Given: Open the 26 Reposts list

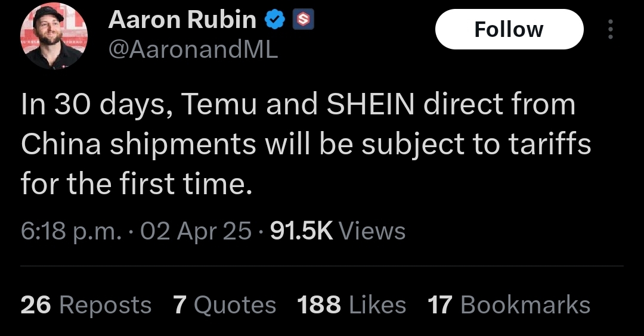Looking at the screenshot, I should (x=86, y=305).
